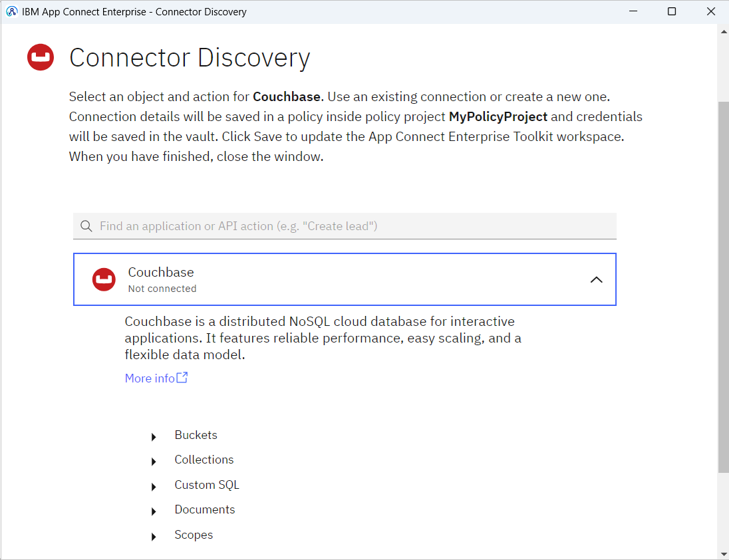
Task: Click the Couchbase icon in the connector card
Action: pos(104,279)
